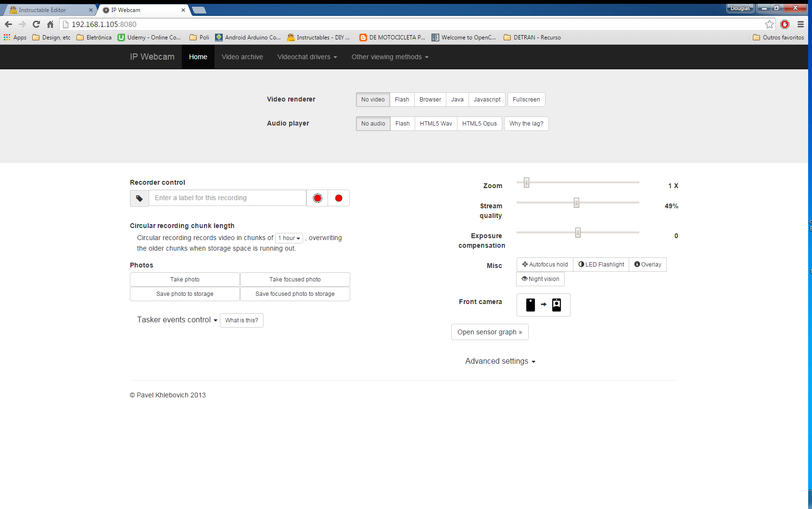Viewport: 812px width, 509px height.
Task: Open Eletrônica bookmark folder
Action: [94, 37]
